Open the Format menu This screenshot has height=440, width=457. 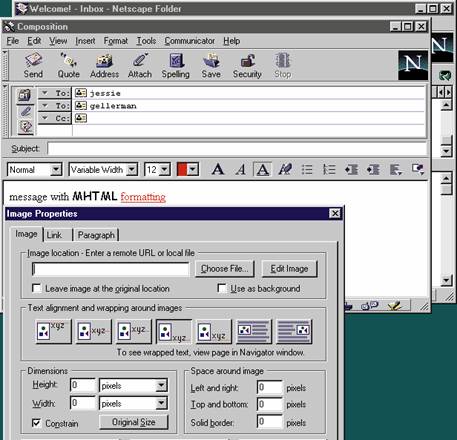point(116,41)
